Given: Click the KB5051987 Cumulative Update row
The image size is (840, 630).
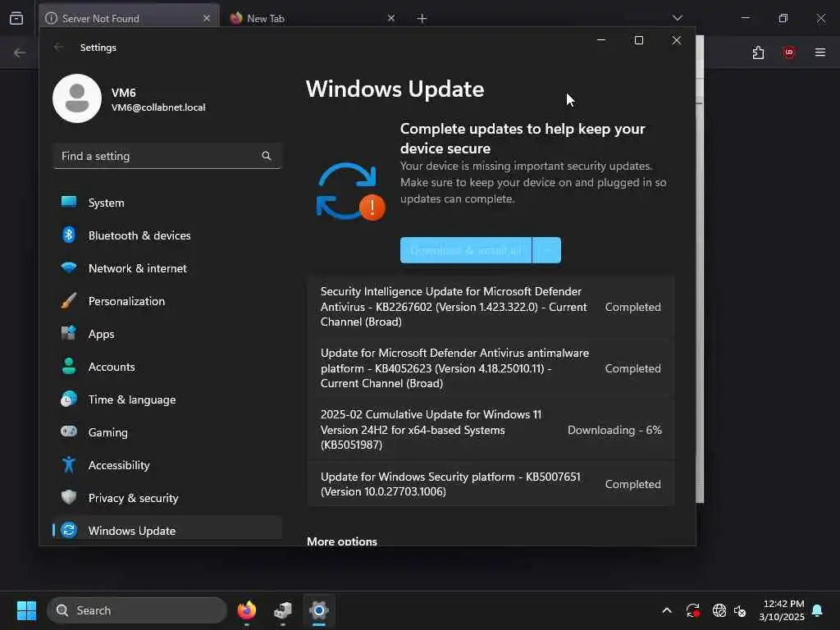Looking at the screenshot, I should coord(491,430).
